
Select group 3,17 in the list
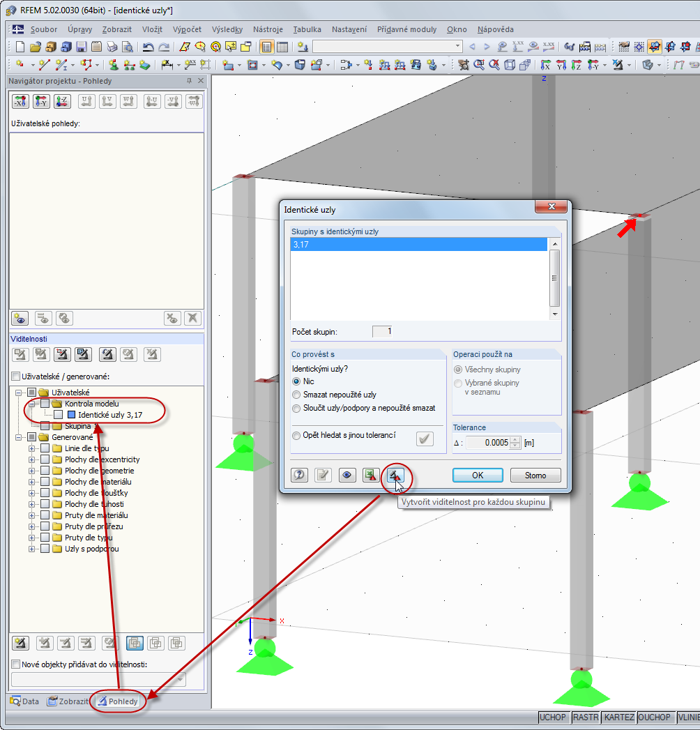click(x=418, y=245)
